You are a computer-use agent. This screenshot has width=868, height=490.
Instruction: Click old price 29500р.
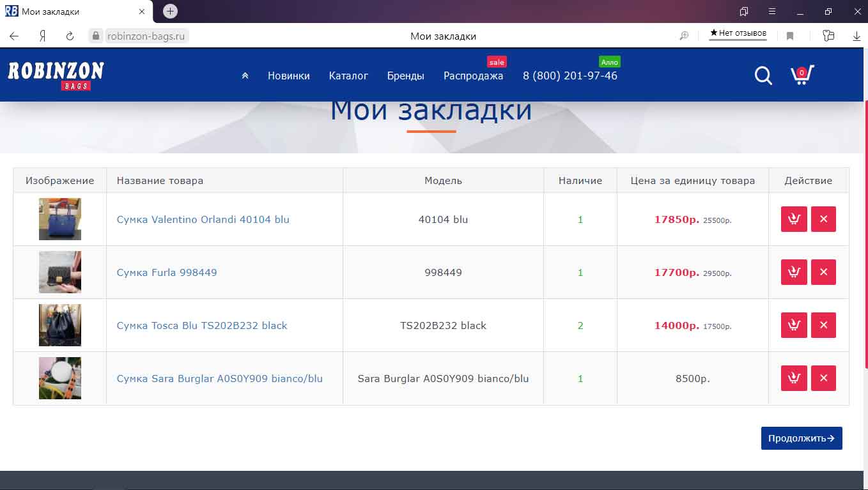(x=717, y=273)
